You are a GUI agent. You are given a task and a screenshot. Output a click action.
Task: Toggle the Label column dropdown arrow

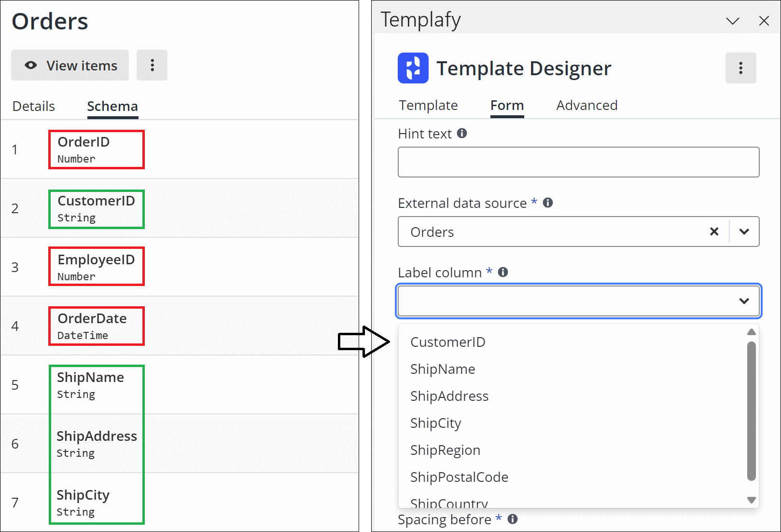tap(744, 301)
